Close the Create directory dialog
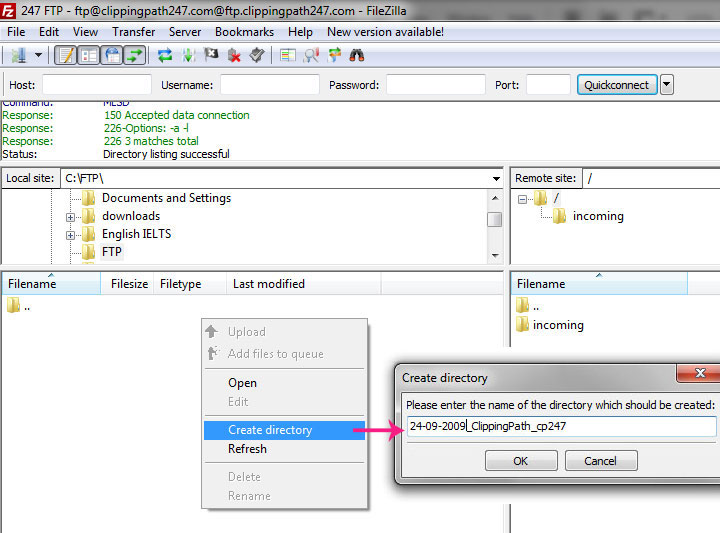The width and height of the screenshot is (720, 533). (699, 373)
